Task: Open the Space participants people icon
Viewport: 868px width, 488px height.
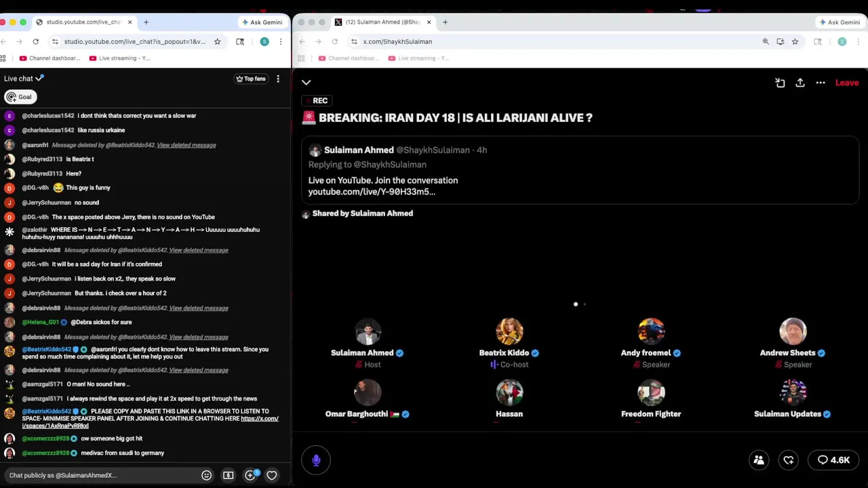Action: pos(759,460)
